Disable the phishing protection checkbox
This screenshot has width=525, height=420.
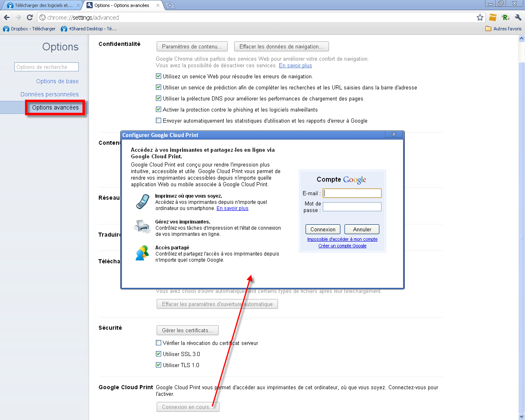click(158, 110)
